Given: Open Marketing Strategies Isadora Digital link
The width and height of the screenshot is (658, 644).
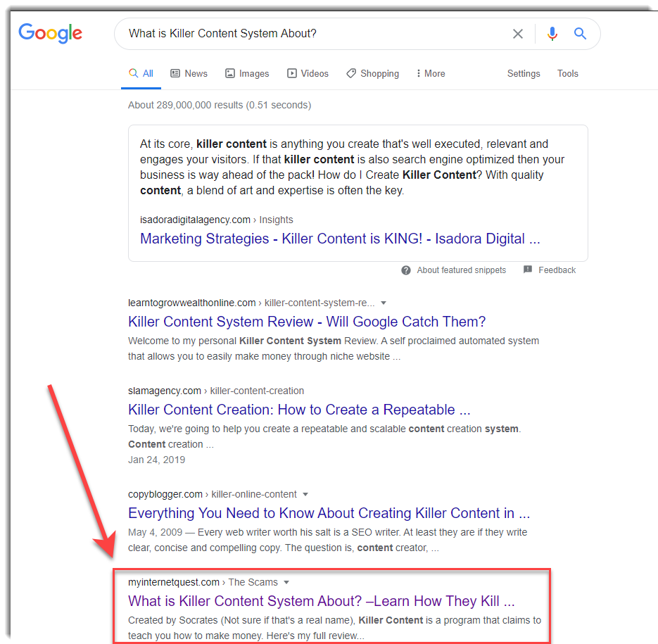Looking at the screenshot, I should coord(340,239).
